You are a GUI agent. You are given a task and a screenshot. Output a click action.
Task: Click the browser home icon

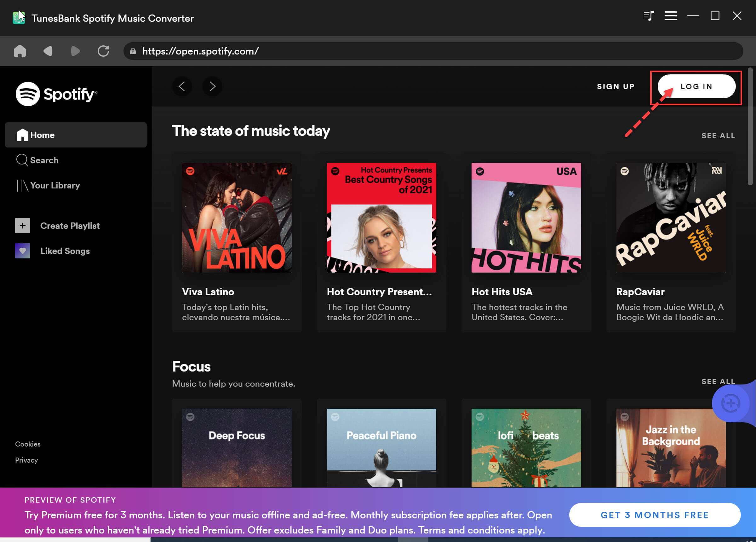click(x=20, y=51)
